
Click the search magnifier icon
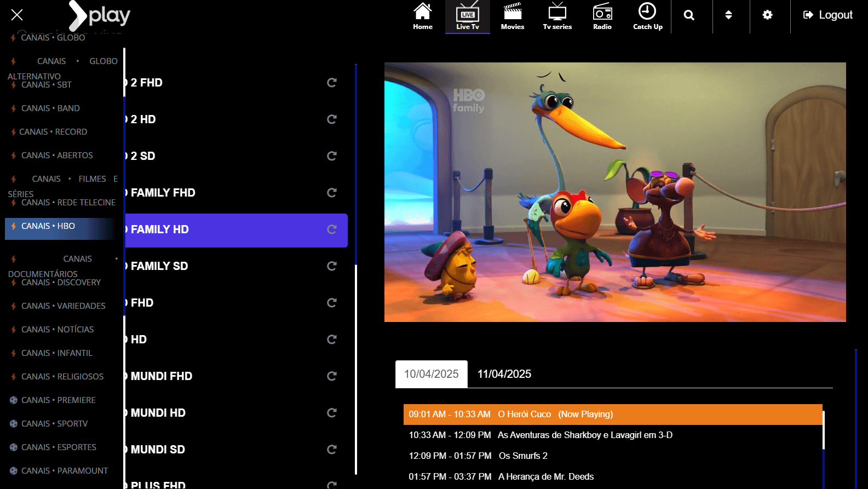pyautogui.click(x=689, y=15)
